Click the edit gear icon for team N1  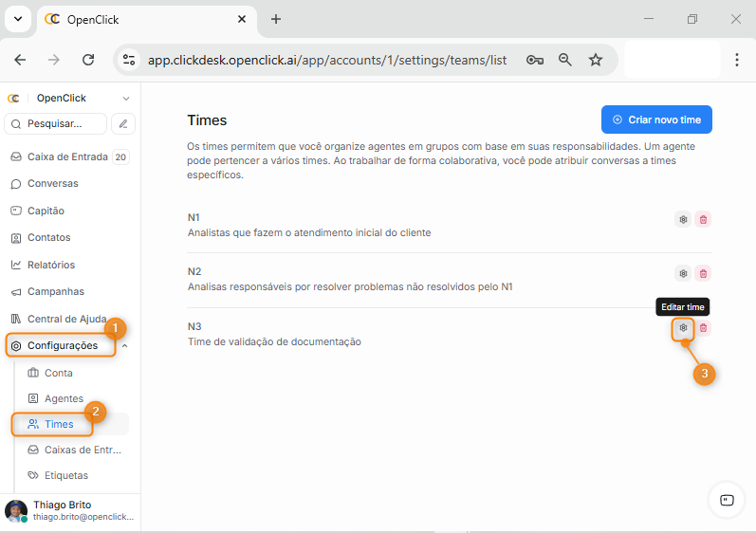point(683,219)
